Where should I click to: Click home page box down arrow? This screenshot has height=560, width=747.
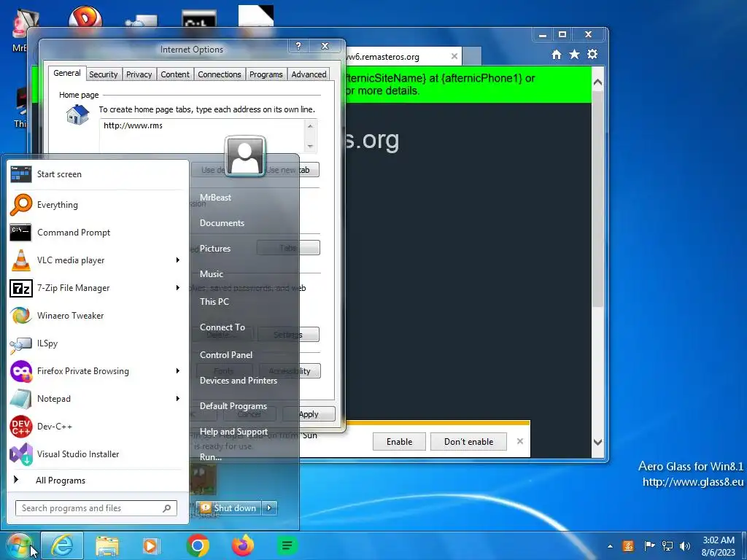click(x=310, y=146)
